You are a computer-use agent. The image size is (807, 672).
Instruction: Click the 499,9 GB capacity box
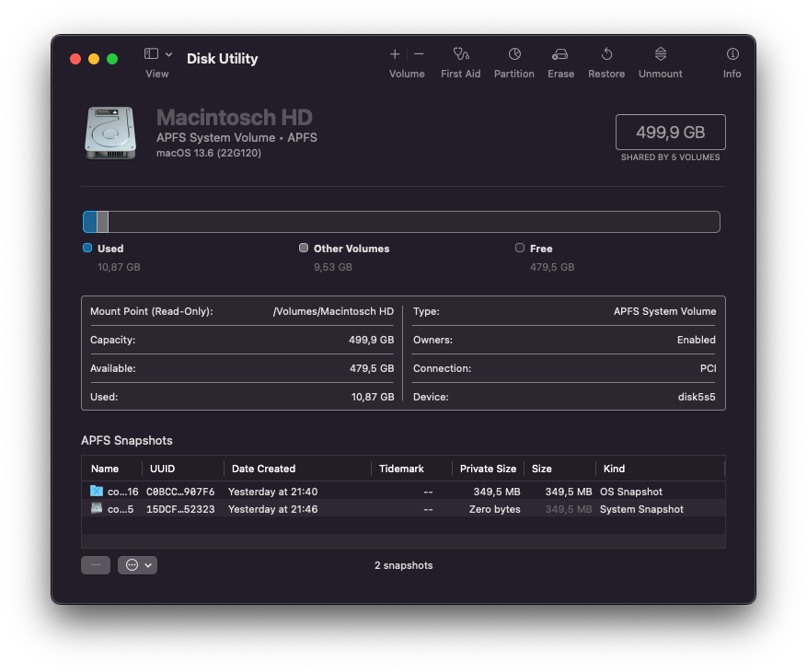[x=671, y=132]
